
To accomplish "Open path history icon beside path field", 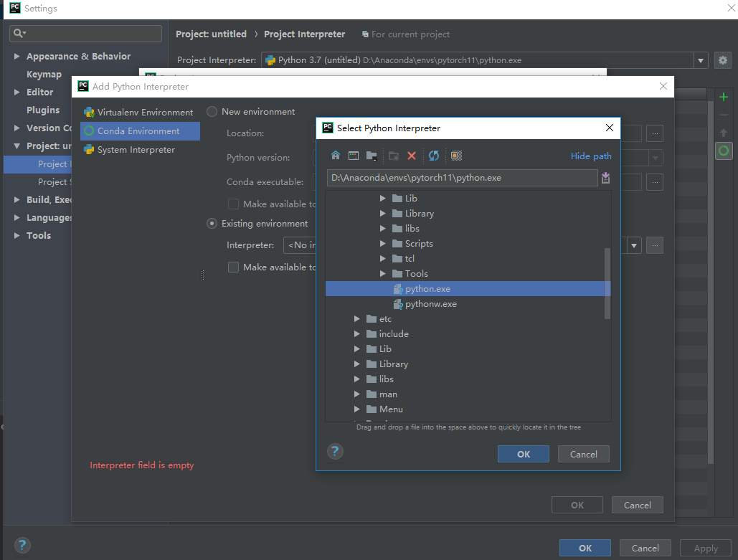I will (606, 177).
